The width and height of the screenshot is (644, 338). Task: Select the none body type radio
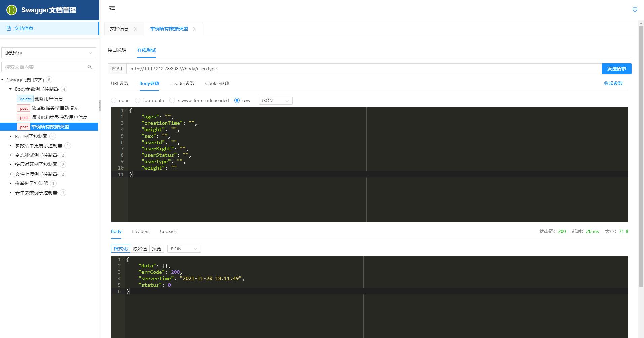(114, 100)
